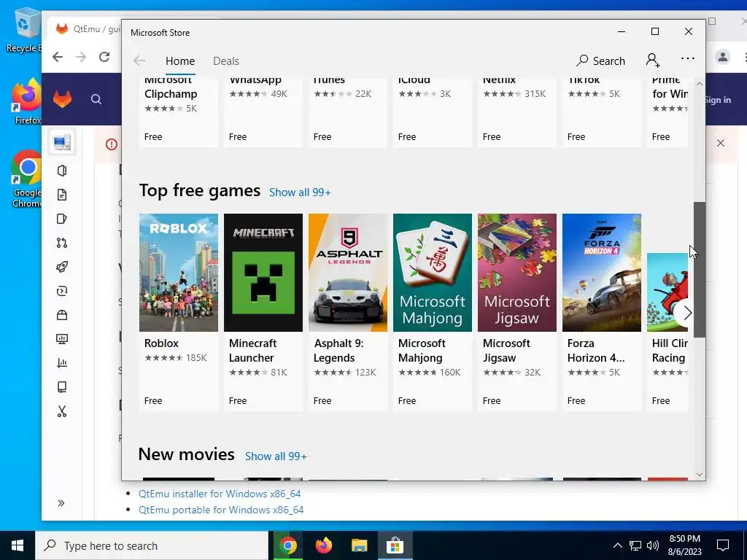The height and width of the screenshot is (560, 747).
Task: Click the Store scroll-up arrow
Action: click(x=700, y=84)
